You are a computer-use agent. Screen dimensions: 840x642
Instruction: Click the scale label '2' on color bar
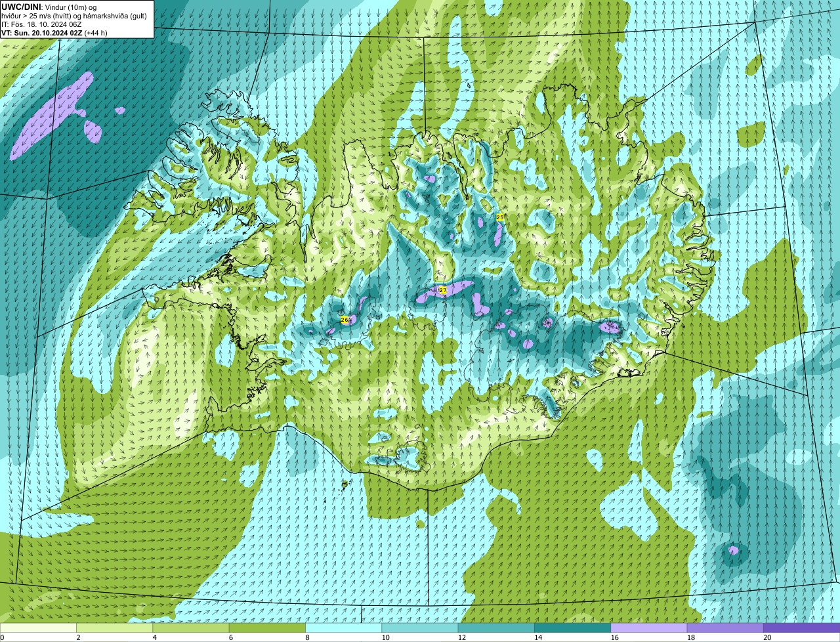point(78,637)
